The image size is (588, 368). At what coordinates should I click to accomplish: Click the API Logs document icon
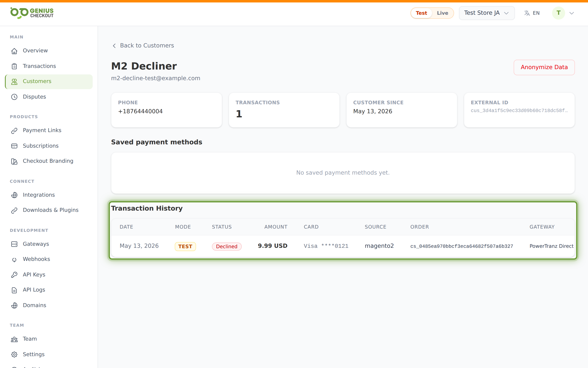[x=14, y=290]
